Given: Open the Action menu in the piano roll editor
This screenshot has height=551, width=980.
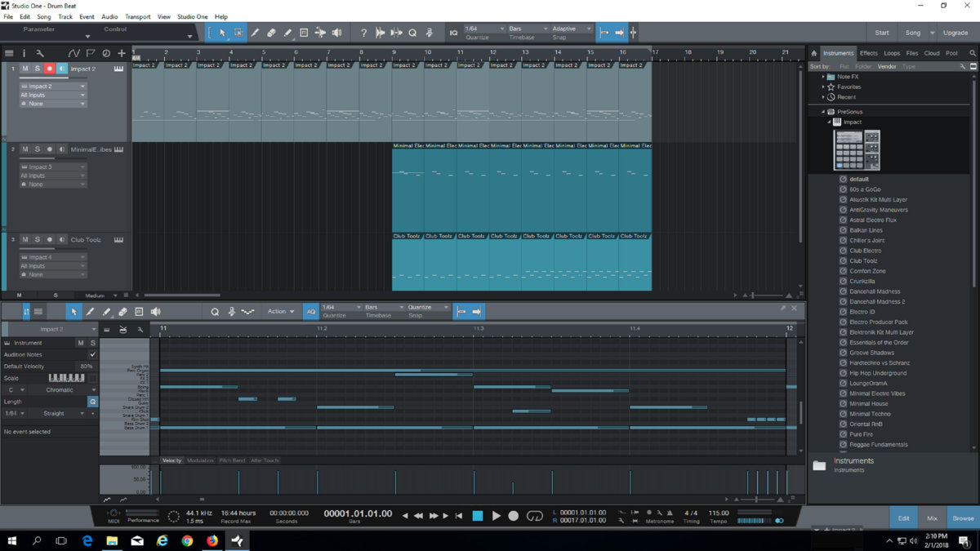Looking at the screenshot, I should pyautogui.click(x=280, y=311).
